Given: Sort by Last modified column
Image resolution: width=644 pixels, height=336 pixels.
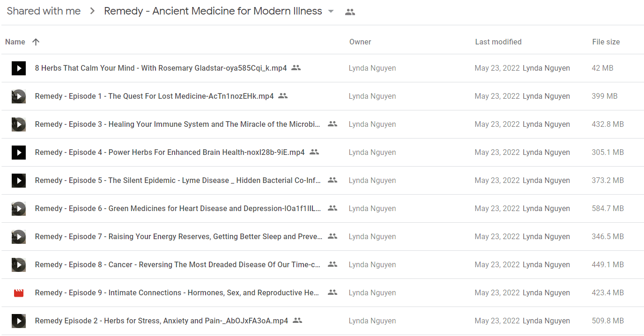Looking at the screenshot, I should point(498,42).
